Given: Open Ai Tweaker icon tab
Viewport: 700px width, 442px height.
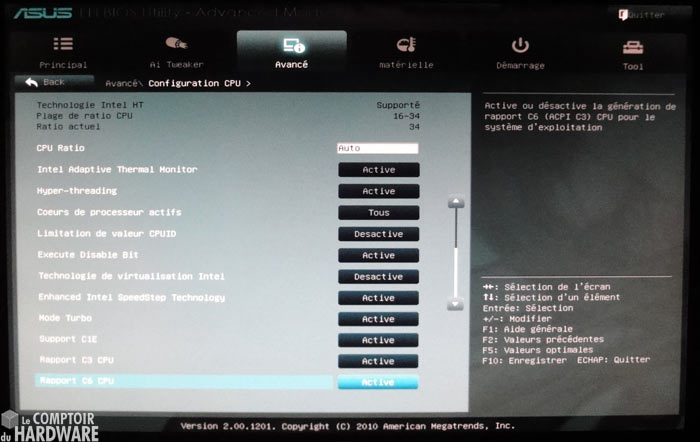Looking at the screenshot, I should (176, 45).
